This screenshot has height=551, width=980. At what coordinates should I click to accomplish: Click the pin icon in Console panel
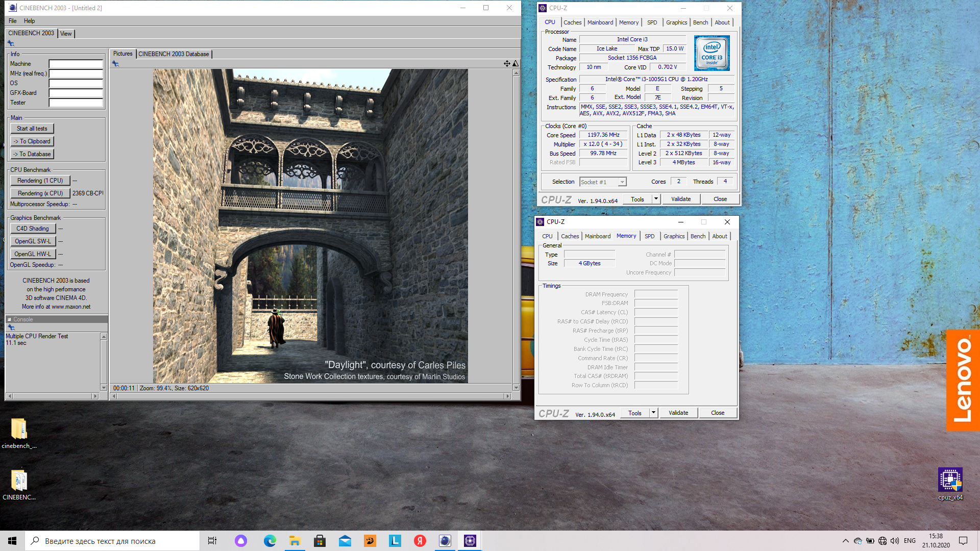tap(11, 328)
